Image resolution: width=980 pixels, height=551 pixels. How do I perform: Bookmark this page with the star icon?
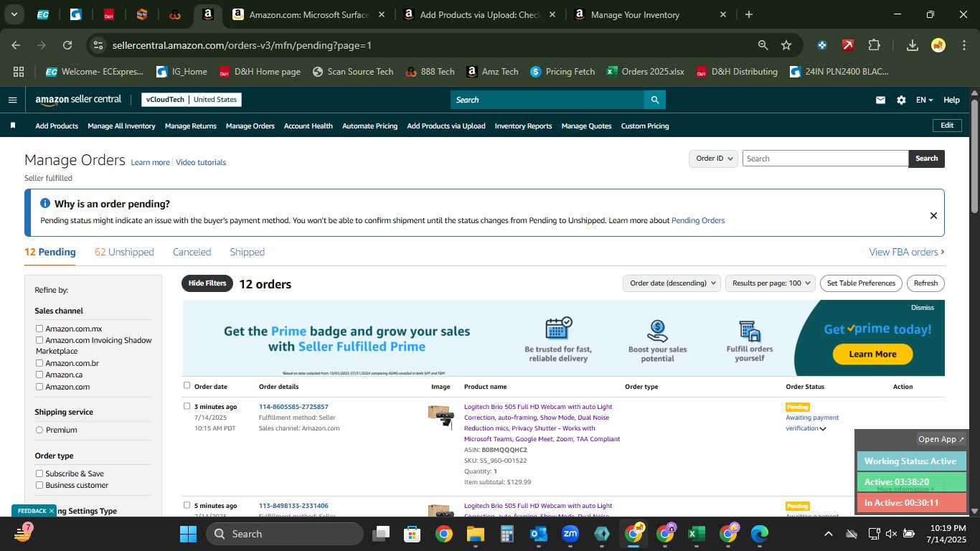click(x=786, y=45)
